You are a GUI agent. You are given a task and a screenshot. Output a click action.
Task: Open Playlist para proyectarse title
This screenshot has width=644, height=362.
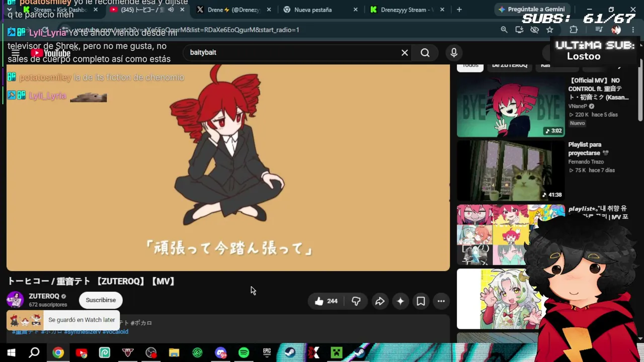coord(589,149)
